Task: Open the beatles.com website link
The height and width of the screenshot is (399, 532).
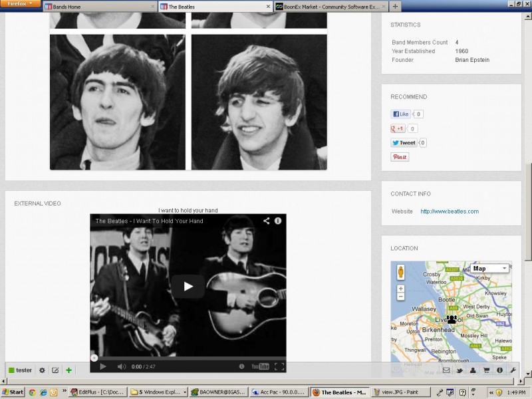Action: 450,211
